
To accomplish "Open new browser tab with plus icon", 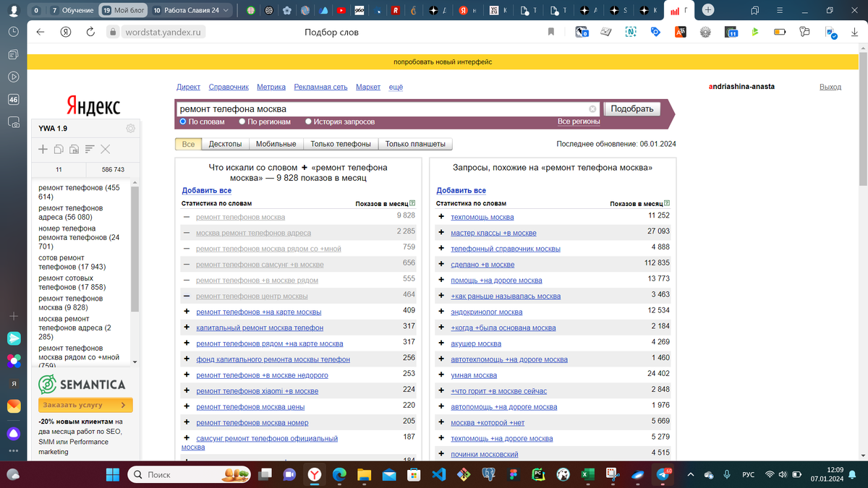I will pyautogui.click(x=708, y=10).
